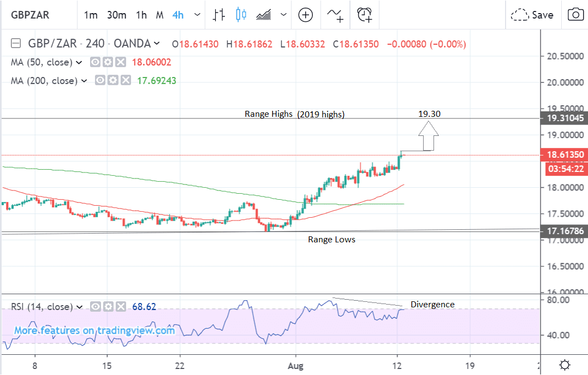Click the Compare or Add Symbol icon
588x375 pixels.
pyautogui.click(x=305, y=15)
